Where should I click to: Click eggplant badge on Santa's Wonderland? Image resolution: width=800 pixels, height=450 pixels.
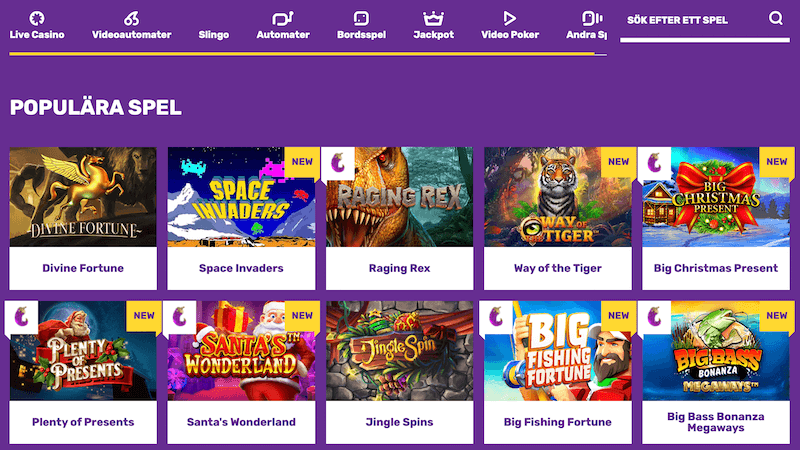180,317
